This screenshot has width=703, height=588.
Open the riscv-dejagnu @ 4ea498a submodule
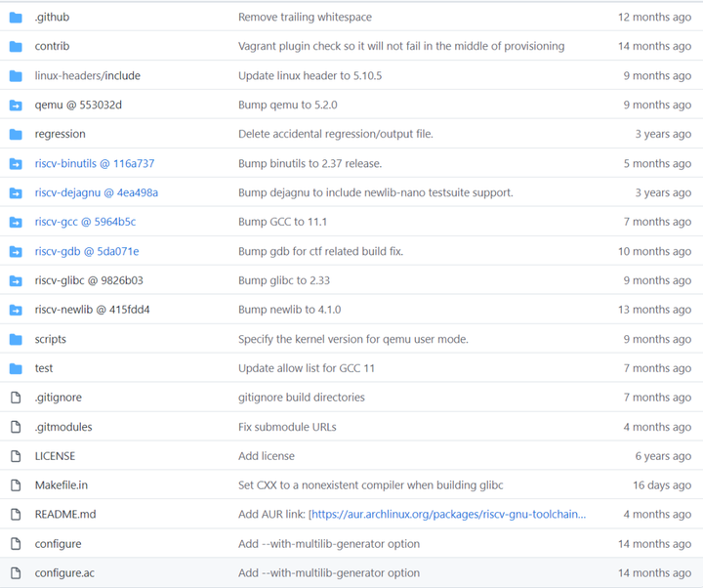point(96,193)
